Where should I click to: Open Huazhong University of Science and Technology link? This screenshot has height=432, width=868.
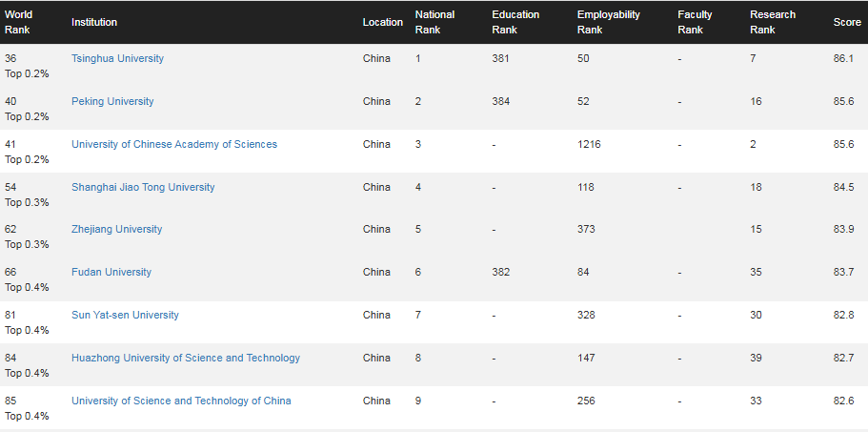click(186, 358)
